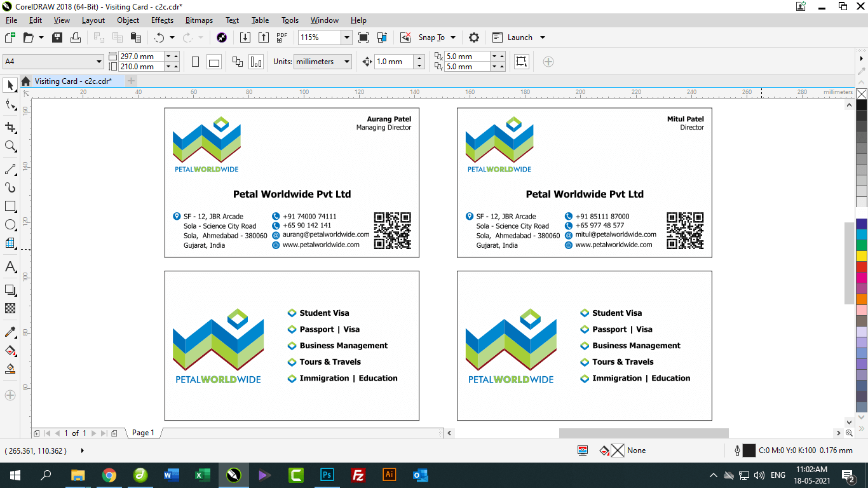Expand the Open file dropdown arrow
868x488 pixels.
pos(41,37)
